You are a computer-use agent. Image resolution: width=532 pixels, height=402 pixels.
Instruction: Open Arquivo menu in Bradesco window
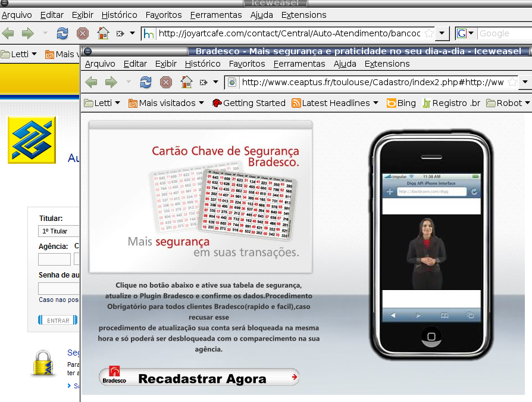(100, 64)
